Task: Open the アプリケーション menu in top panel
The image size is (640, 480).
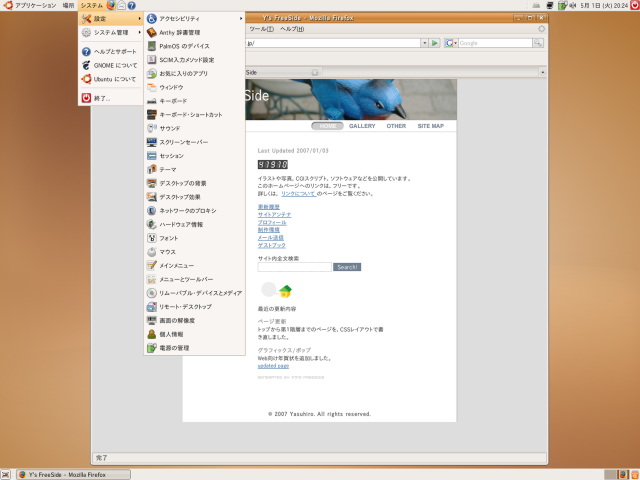Action: point(30,6)
